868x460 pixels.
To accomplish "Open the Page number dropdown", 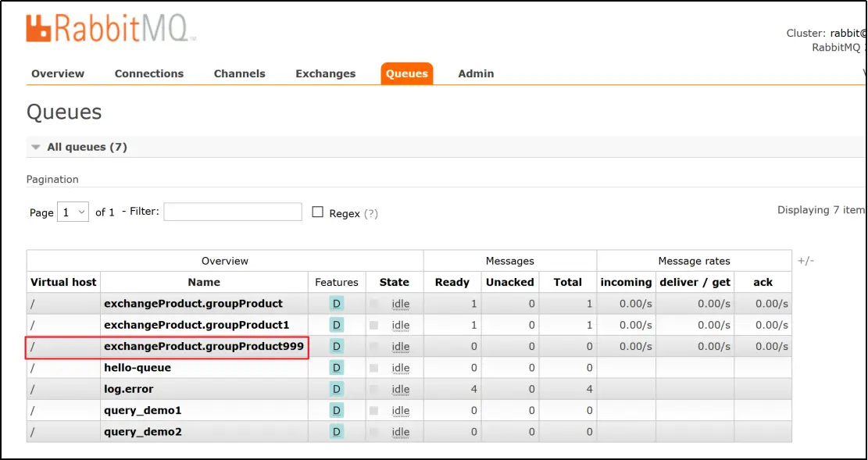I will click(x=73, y=212).
